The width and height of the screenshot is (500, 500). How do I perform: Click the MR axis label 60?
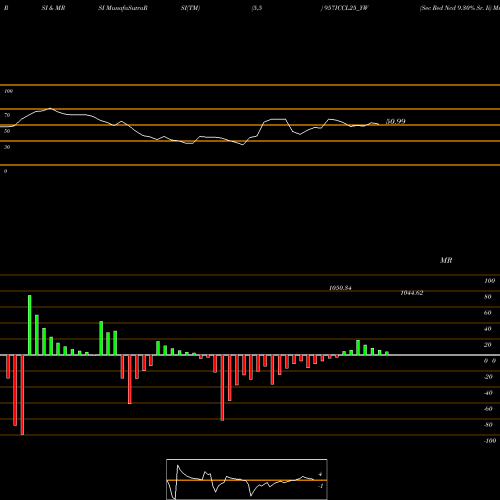(488, 313)
